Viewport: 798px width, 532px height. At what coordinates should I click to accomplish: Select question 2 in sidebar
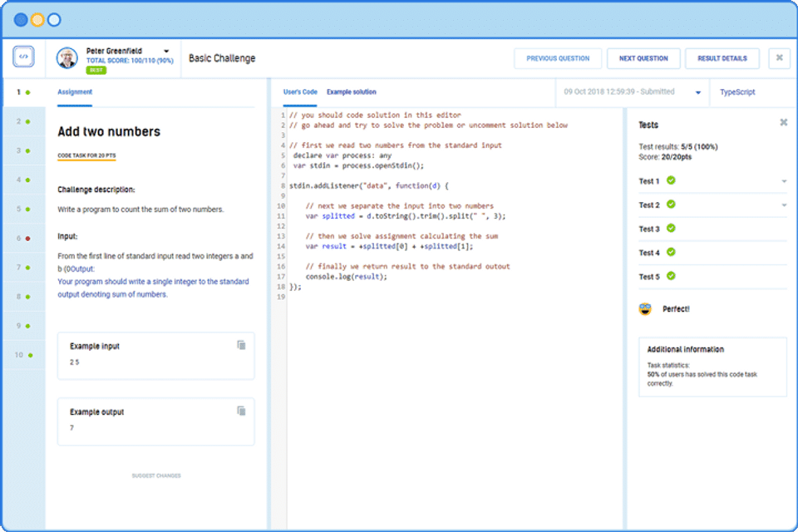click(23, 121)
